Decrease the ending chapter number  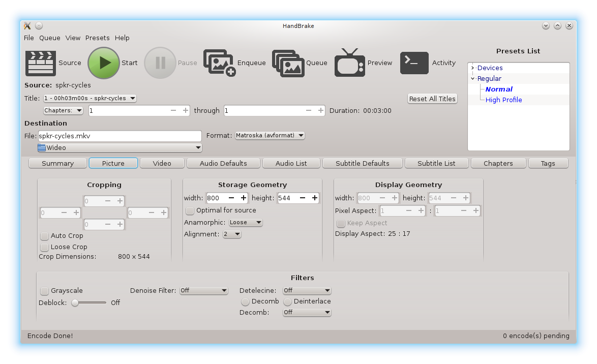308,110
